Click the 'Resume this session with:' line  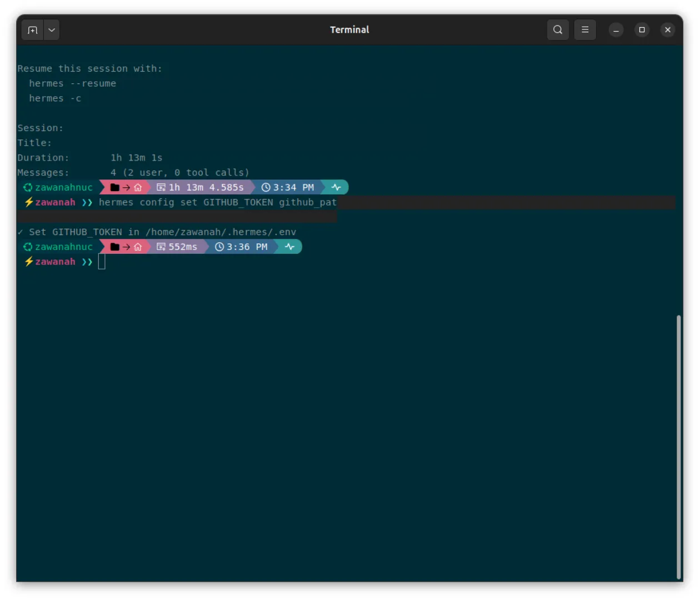(x=89, y=69)
